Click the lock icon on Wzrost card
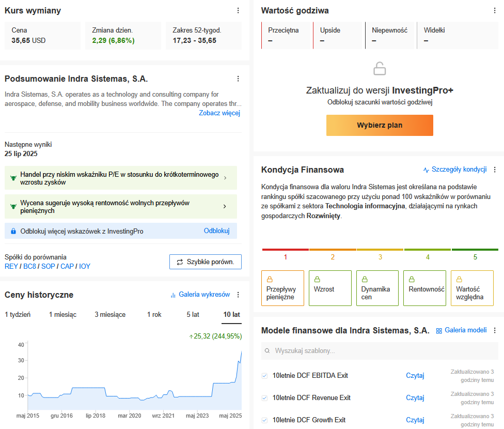Image resolution: width=504 pixels, height=429 pixels. pos(317,279)
